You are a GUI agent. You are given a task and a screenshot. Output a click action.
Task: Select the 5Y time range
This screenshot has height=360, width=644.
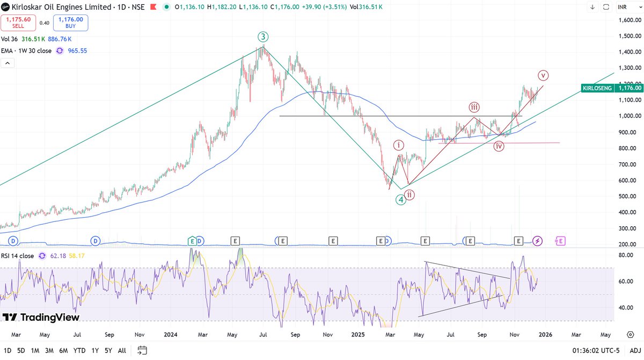pos(108,350)
